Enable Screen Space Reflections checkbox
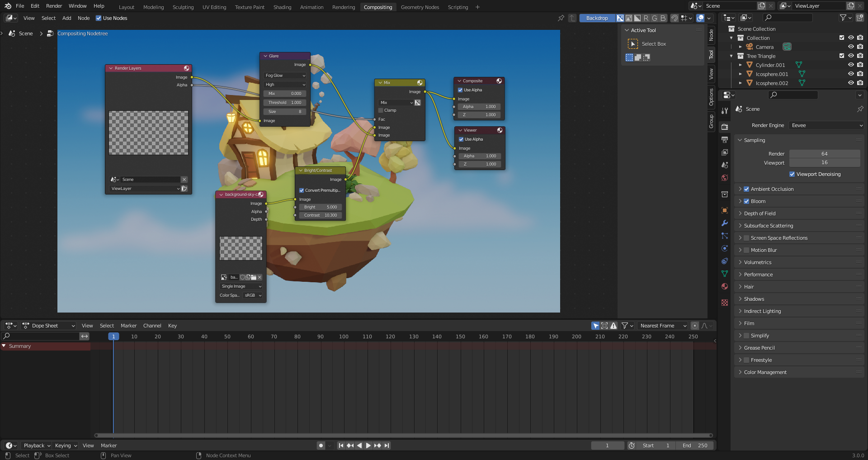 pos(746,238)
